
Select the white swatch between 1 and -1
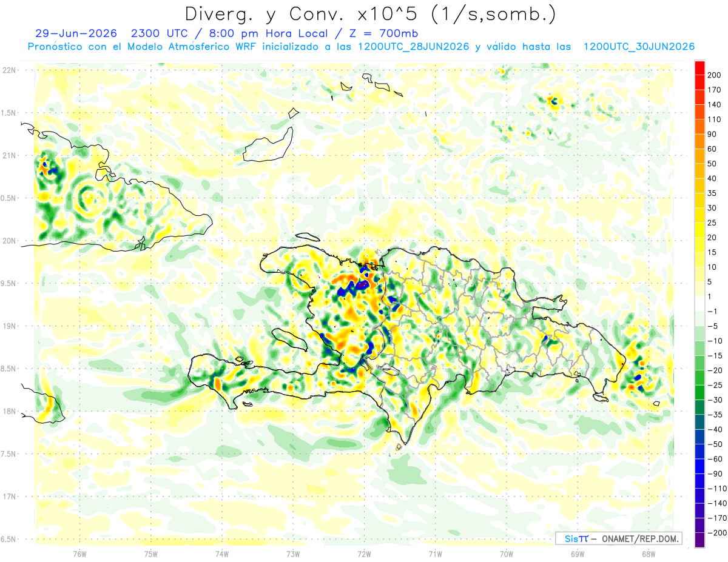pyautogui.click(x=699, y=304)
